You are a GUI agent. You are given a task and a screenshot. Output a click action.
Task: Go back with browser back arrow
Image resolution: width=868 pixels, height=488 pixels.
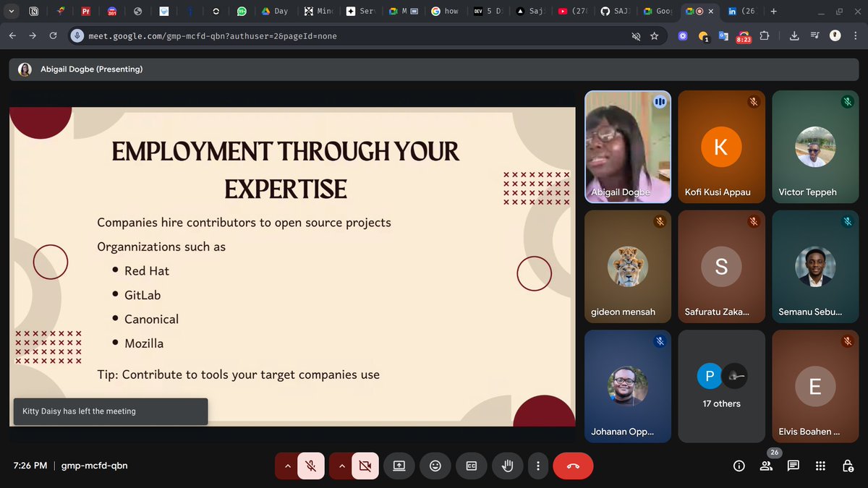coord(12,35)
